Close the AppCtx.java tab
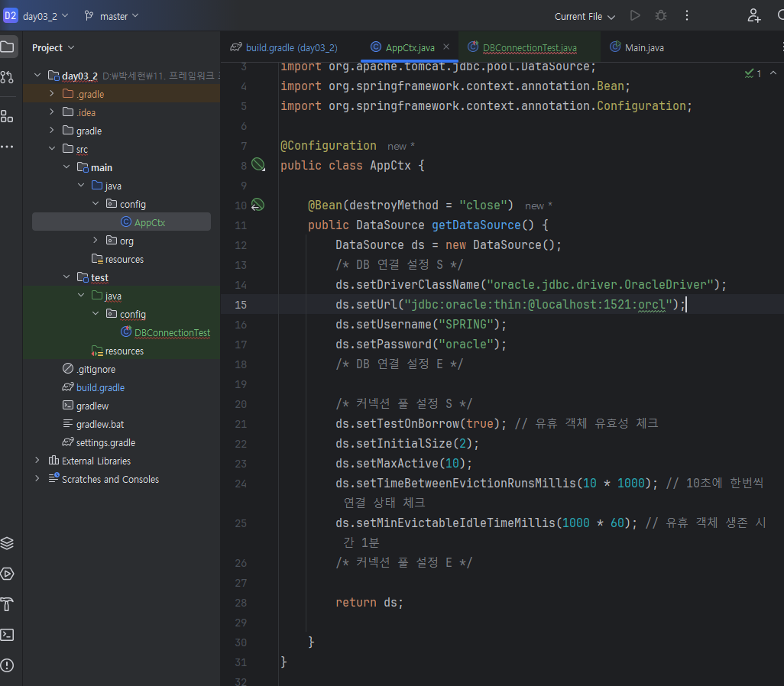 447,47
